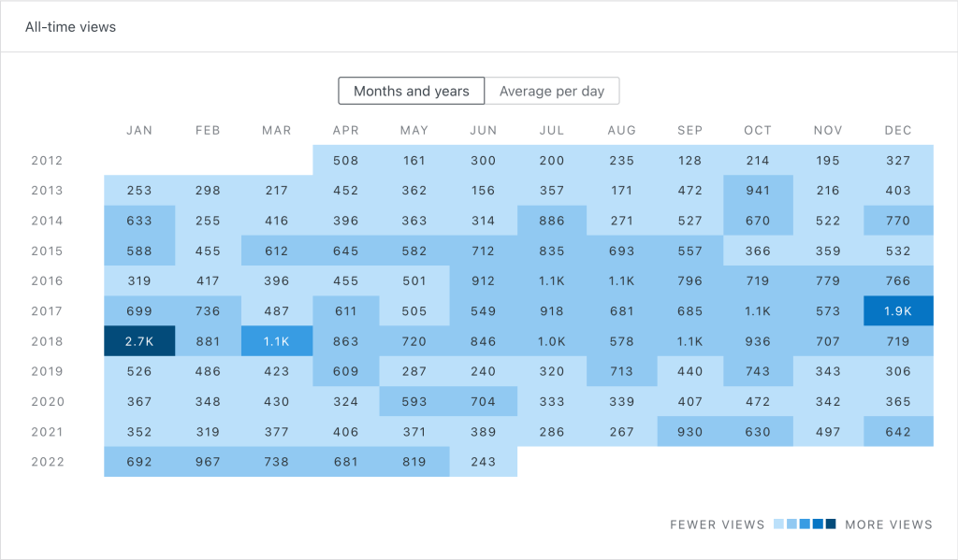
Task: Click the February 2022 cell showing 967
Action: point(208,462)
